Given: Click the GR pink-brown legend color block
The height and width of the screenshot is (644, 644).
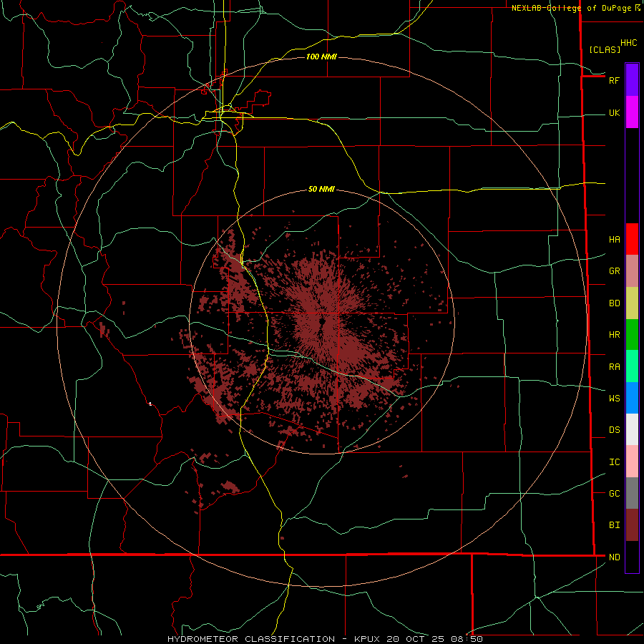Looking at the screenshot, I should point(632,270).
